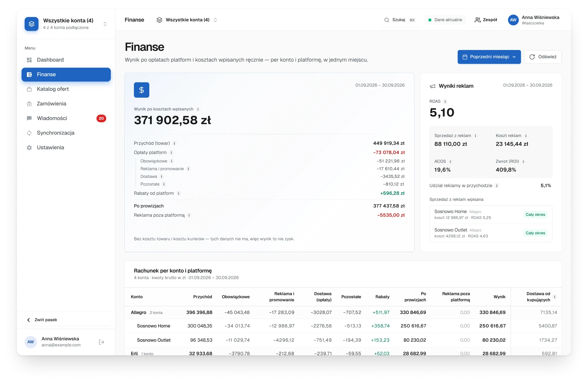The width and height of the screenshot is (588, 383).
Task: Show info icon for Zwrot (ROI)
Action: tap(523, 162)
